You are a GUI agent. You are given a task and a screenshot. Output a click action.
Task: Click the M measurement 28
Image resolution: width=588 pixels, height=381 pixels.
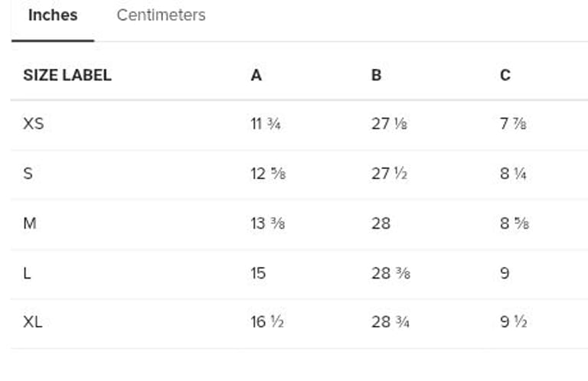pyautogui.click(x=381, y=223)
